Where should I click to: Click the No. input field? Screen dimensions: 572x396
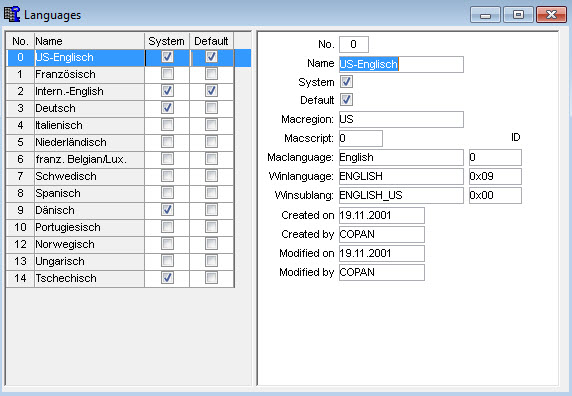353,44
